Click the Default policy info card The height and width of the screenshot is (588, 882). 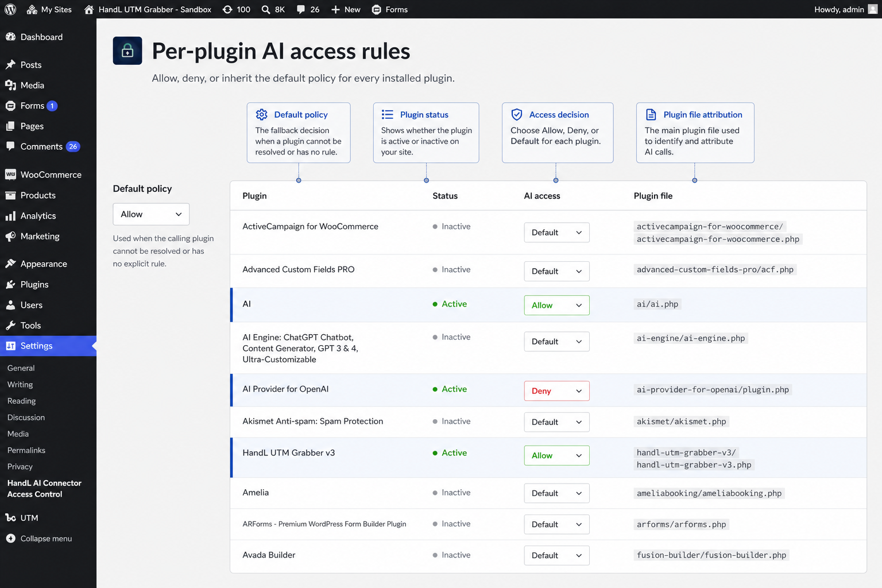299,133
